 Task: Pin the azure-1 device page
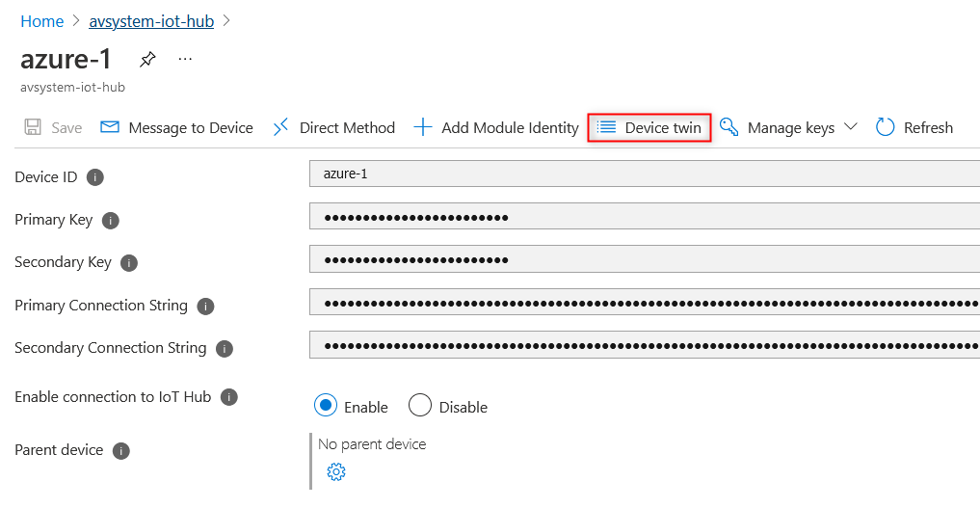tap(147, 60)
